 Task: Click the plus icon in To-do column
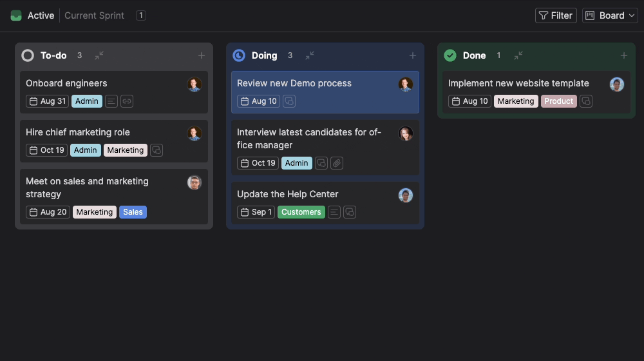click(202, 55)
